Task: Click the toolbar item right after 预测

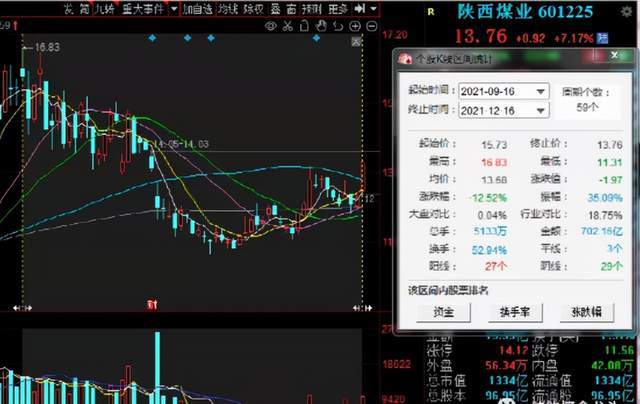Action: [338, 9]
